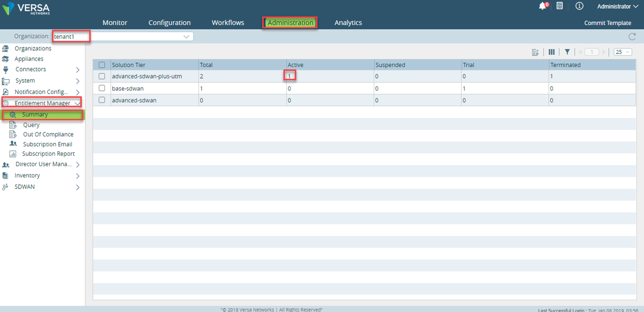This screenshot has width=644, height=312.
Task: Click the System monitor icon
Action: pos(6,81)
